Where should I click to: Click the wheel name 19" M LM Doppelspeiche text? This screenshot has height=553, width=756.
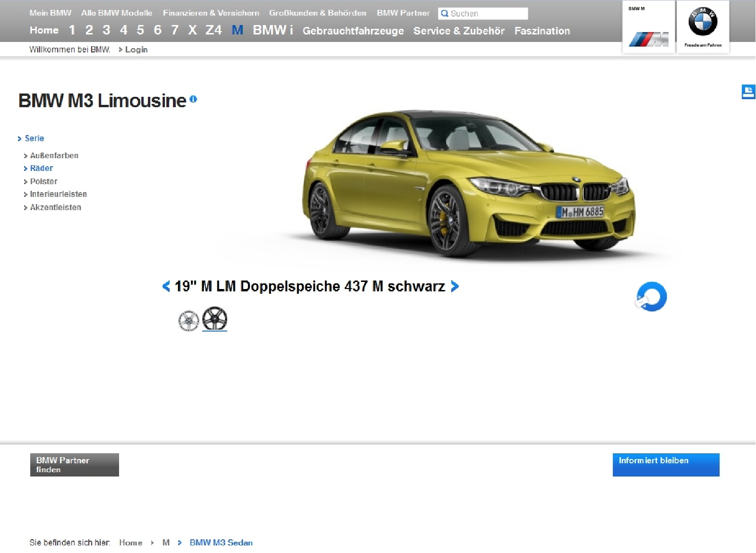click(310, 286)
